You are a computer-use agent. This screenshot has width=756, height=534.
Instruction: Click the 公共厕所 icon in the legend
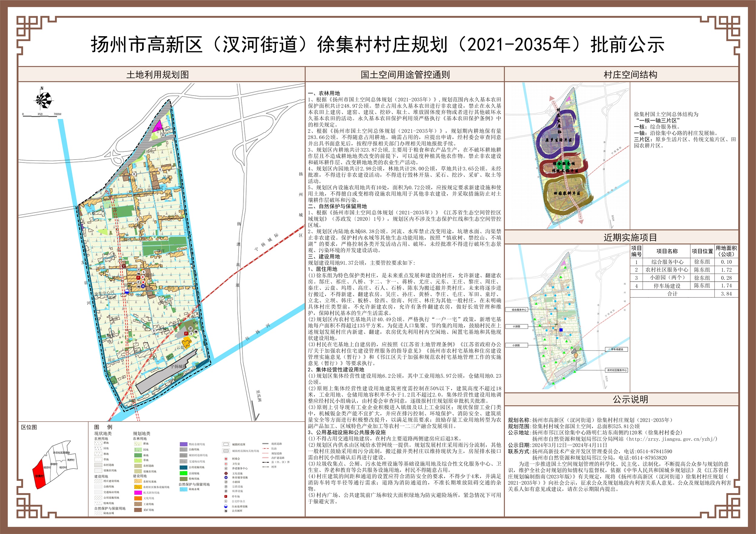click(x=226, y=511)
